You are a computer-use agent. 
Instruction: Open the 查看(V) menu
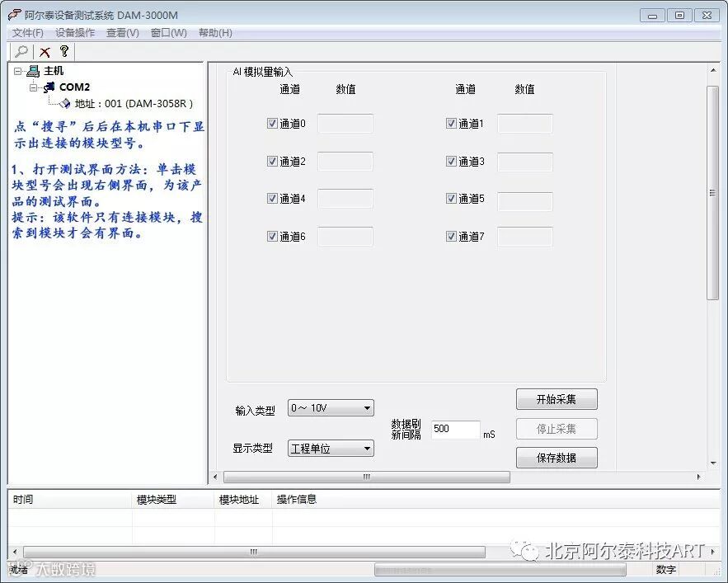click(x=123, y=32)
